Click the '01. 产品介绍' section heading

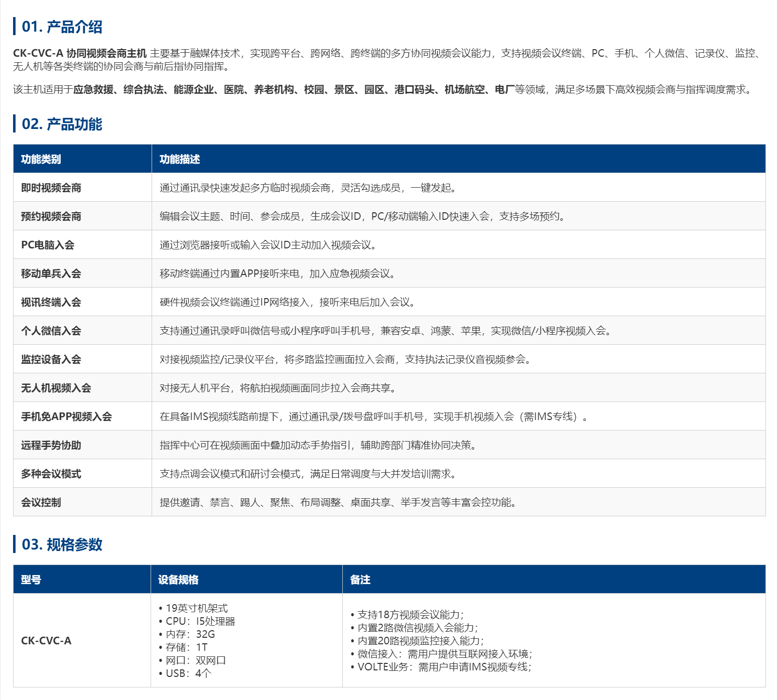click(62, 27)
